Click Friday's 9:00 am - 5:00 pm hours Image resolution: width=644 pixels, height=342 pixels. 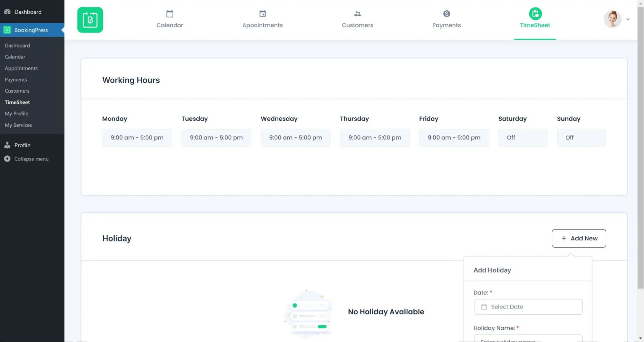pyautogui.click(x=454, y=138)
